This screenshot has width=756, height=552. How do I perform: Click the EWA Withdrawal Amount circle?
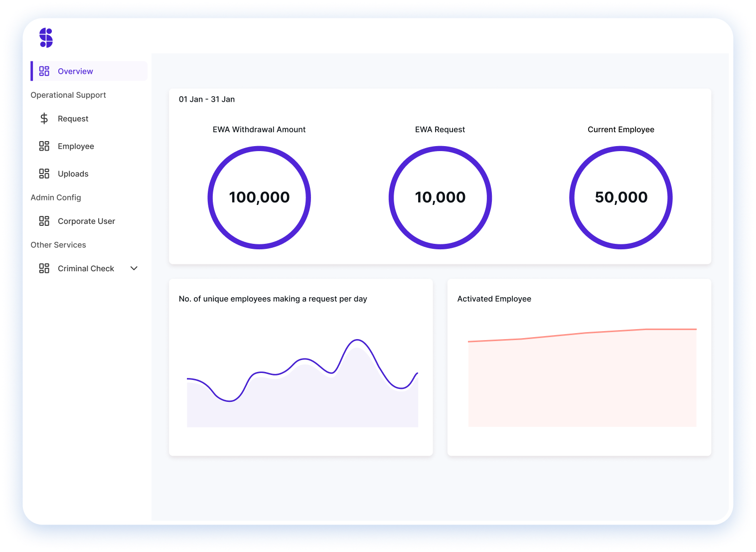[259, 197]
